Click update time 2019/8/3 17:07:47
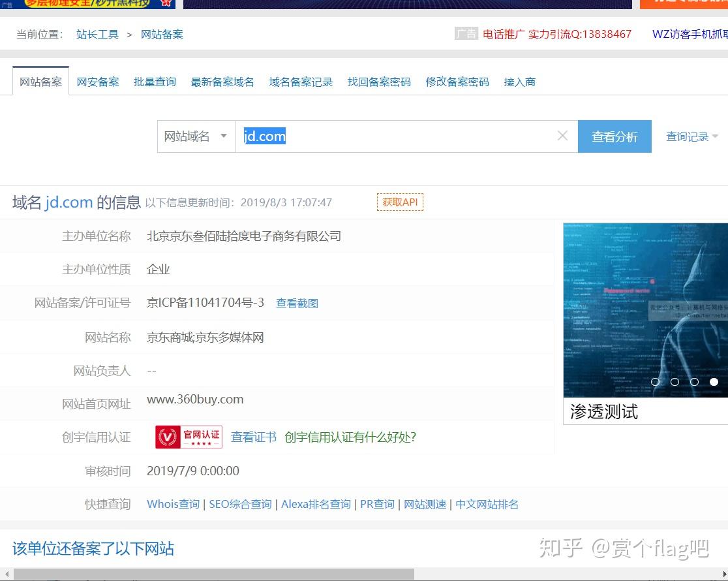Viewport: 728px width, 581px height. [286, 202]
